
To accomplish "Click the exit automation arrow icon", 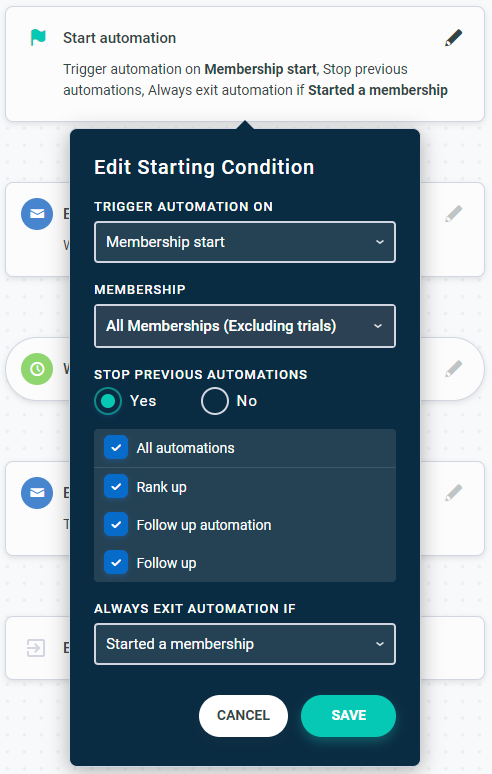I will click(x=36, y=648).
